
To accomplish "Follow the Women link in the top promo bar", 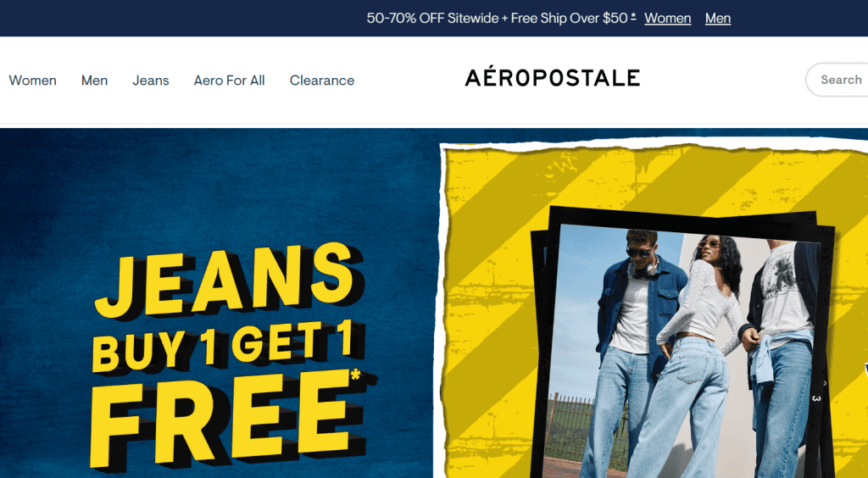I will coord(668,19).
